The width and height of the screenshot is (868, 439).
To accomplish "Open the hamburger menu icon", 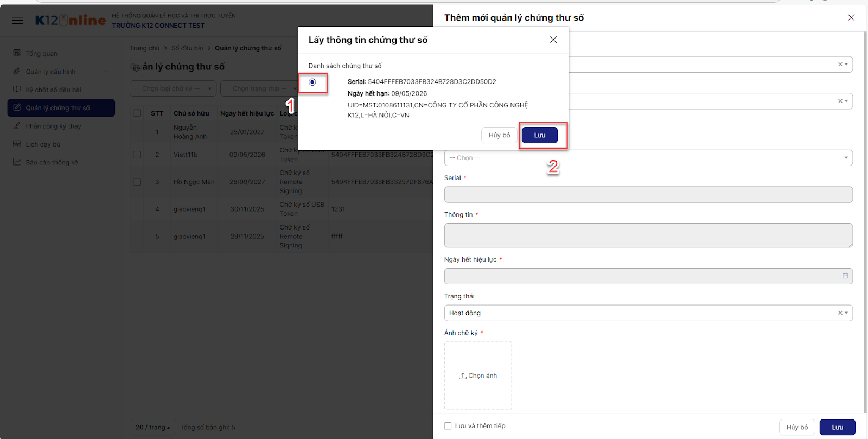I will click(18, 21).
